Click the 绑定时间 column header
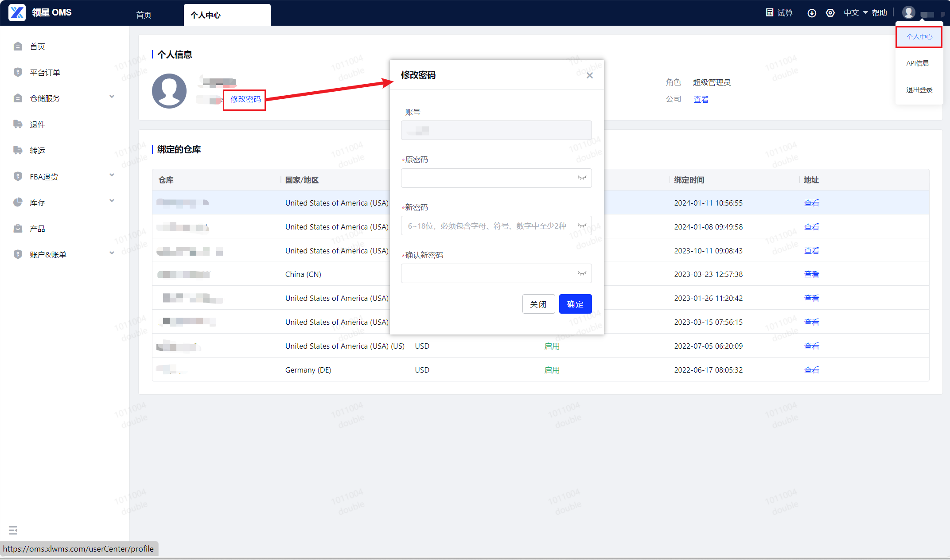The height and width of the screenshot is (560, 950). click(x=689, y=180)
